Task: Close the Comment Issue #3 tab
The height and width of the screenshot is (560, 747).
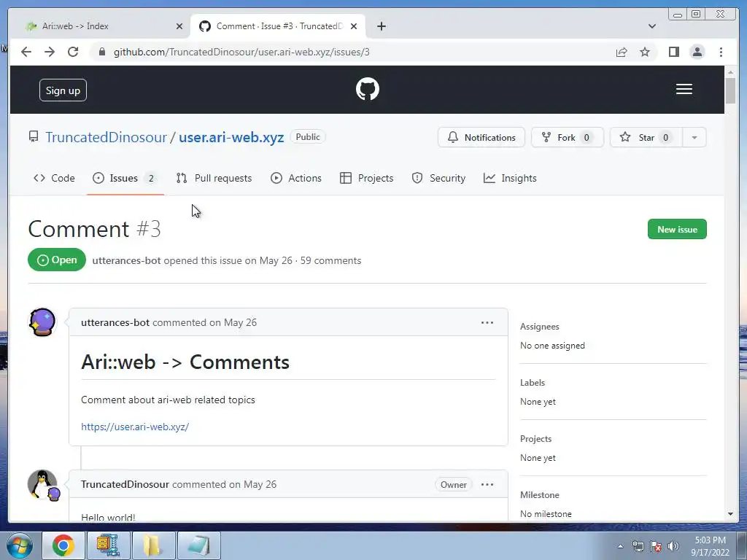Action: (x=354, y=26)
